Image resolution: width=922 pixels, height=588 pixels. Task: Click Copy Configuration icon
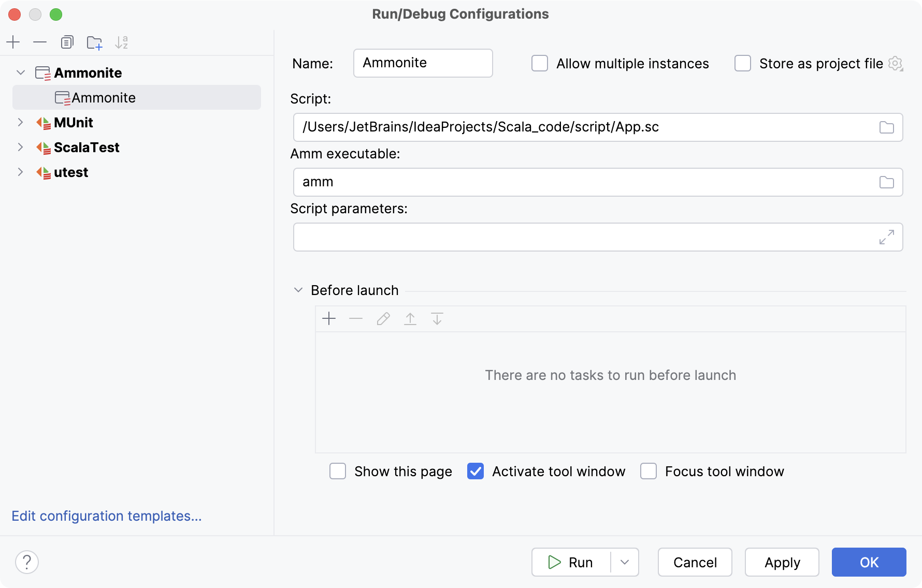[67, 42]
